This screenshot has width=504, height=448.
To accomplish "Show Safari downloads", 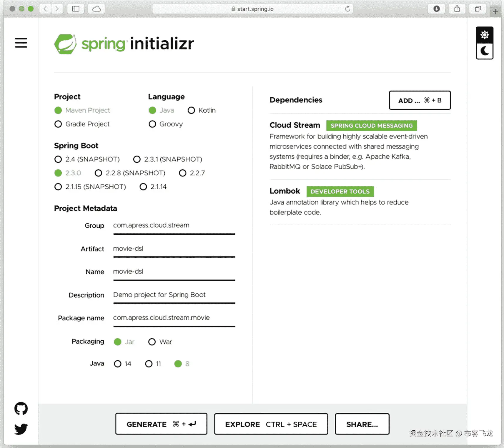I will [x=437, y=9].
